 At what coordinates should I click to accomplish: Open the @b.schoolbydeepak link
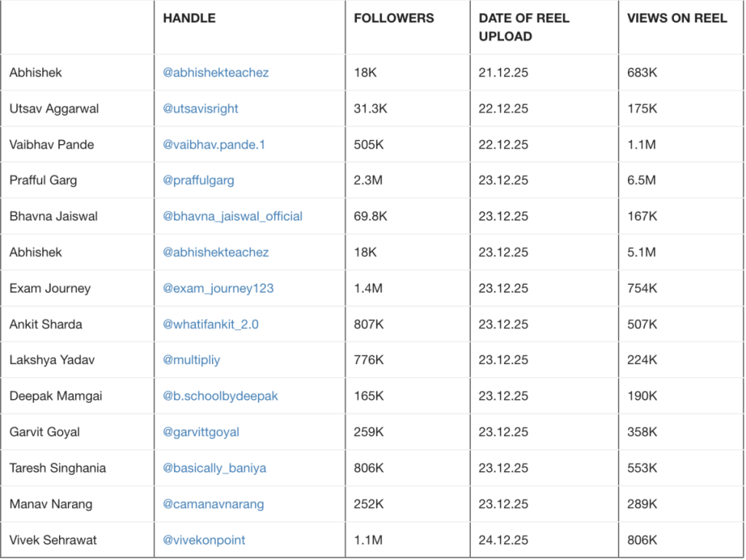tap(220, 396)
